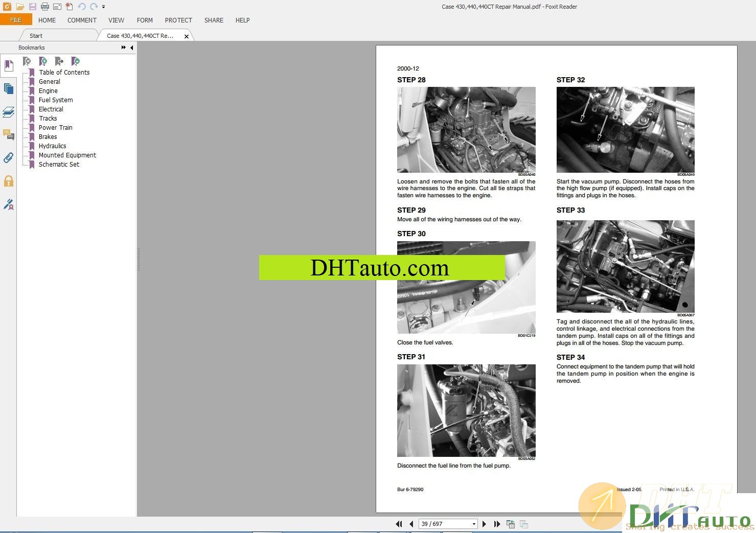This screenshot has height=533, width=756.
Task: Go to the next page arrow
Action: (484, 524)
